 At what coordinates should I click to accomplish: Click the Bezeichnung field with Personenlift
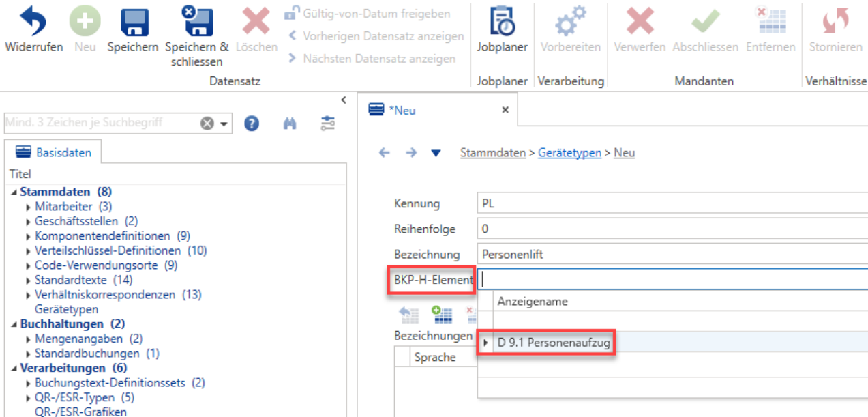672,254
